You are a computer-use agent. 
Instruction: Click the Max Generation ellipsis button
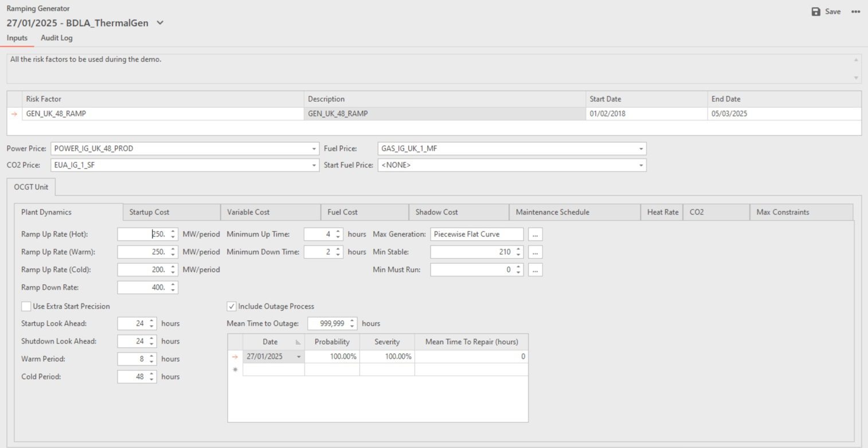coord(535,234)
